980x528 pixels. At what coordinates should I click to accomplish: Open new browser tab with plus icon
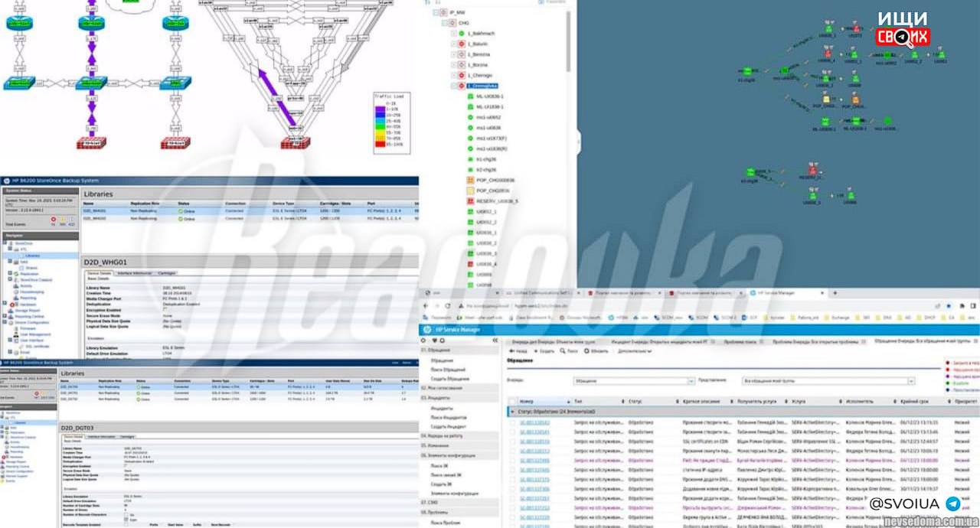pyautogui.click(x=834, y=292)
